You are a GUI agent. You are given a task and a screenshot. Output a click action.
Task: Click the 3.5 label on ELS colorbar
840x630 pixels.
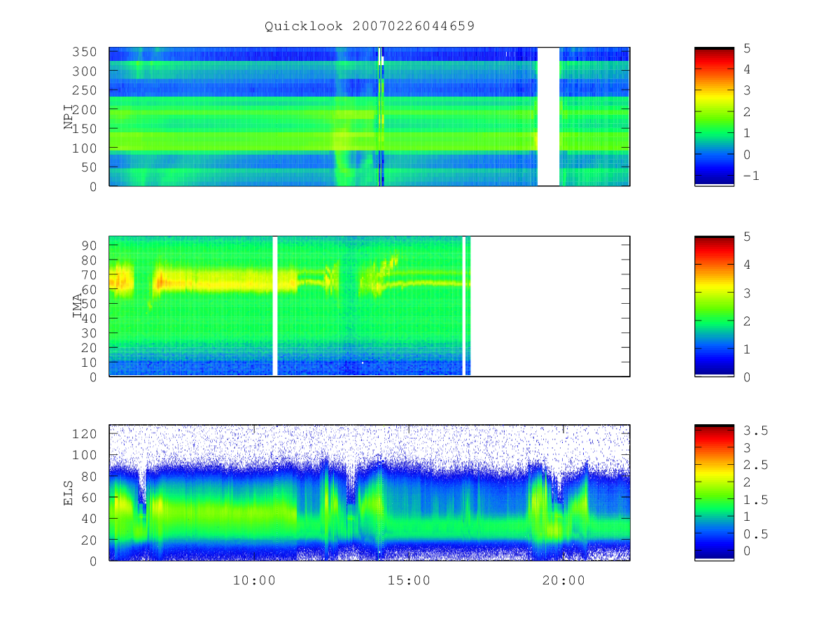755,430
